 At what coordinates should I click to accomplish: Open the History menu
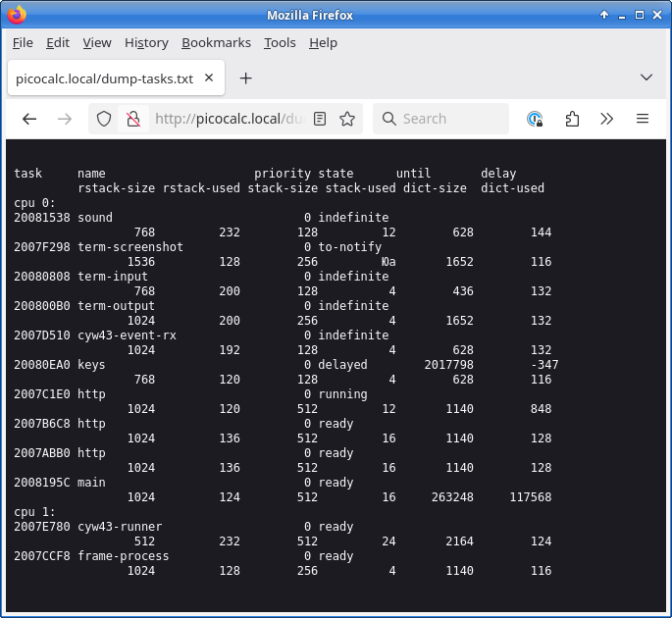pyautogui.click(x=146, y=43)
